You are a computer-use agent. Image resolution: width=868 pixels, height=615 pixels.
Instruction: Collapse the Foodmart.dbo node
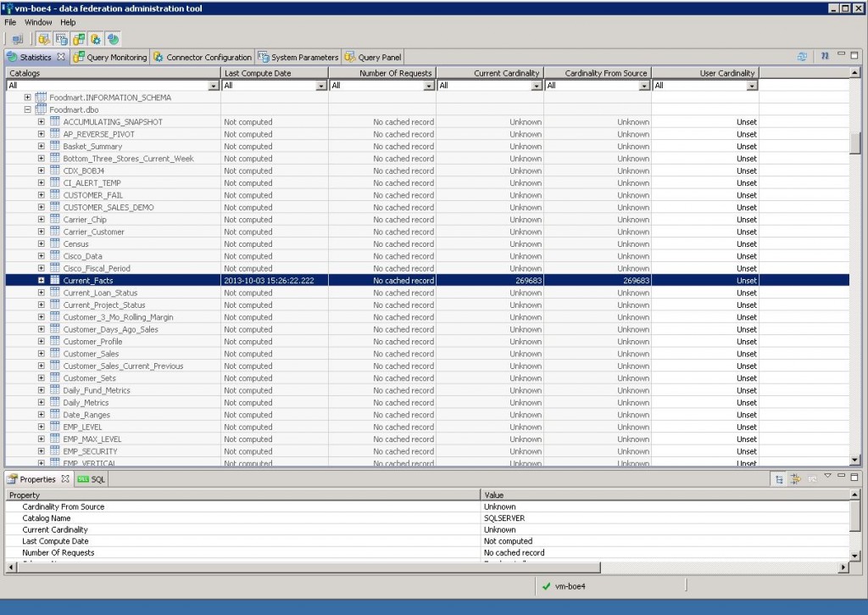[28, 109]
